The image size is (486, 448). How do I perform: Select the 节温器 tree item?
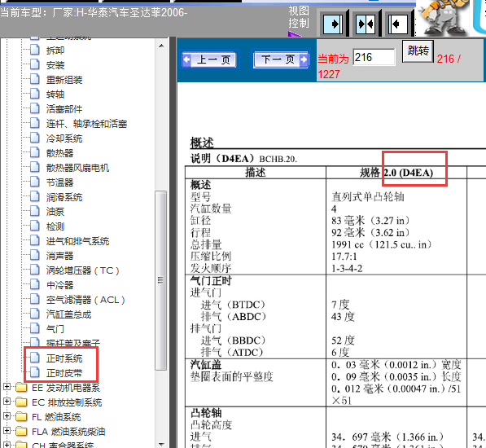pos(59,182)
